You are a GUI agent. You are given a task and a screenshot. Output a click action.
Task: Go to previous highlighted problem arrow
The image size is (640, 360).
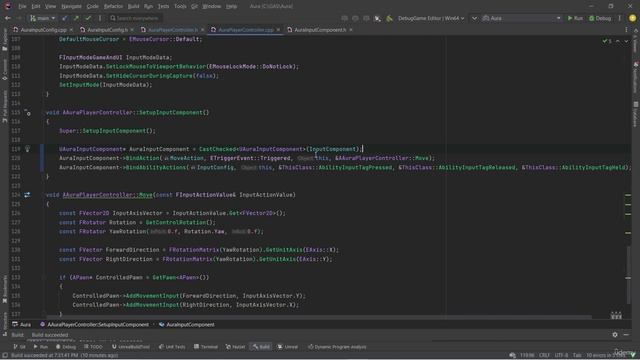coord(618,41)
